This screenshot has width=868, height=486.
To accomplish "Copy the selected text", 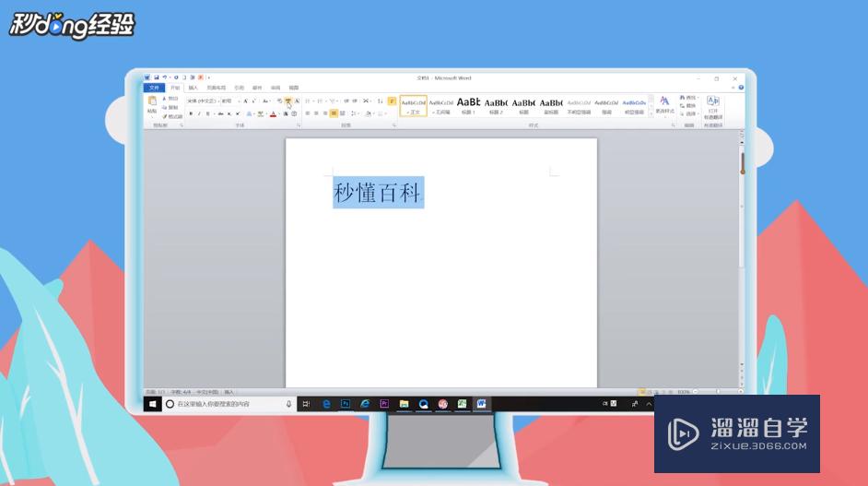I will point(170,107).
